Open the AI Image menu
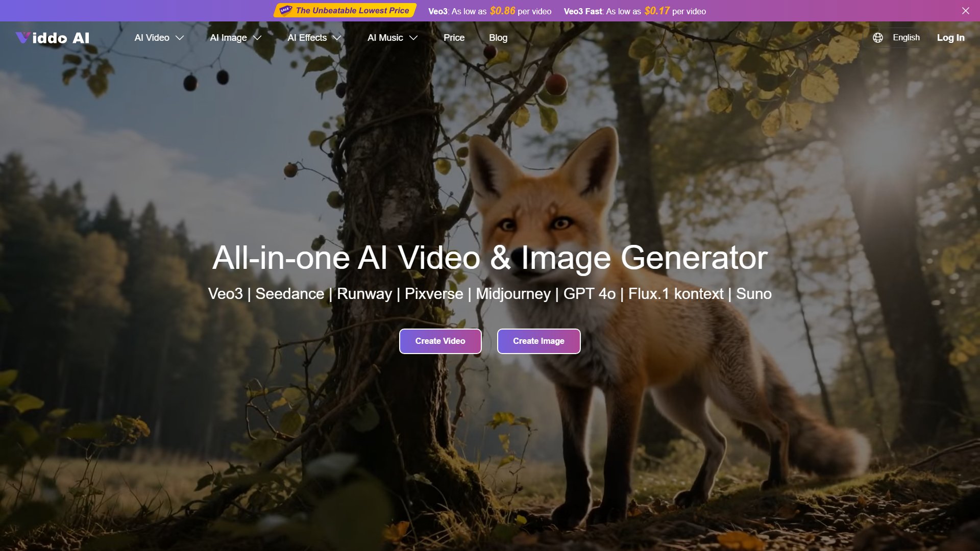Viewport: 980px width, 551px height. tap(228, 38)
